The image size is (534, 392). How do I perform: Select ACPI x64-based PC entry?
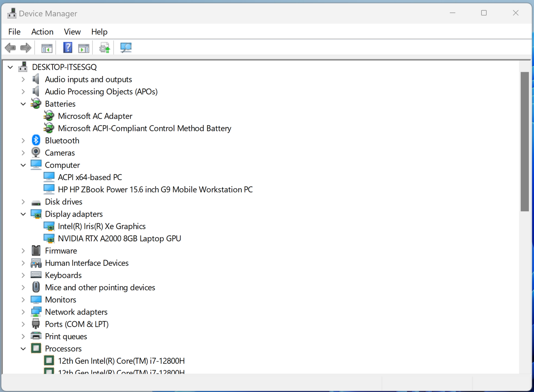(x=90, y=177)
